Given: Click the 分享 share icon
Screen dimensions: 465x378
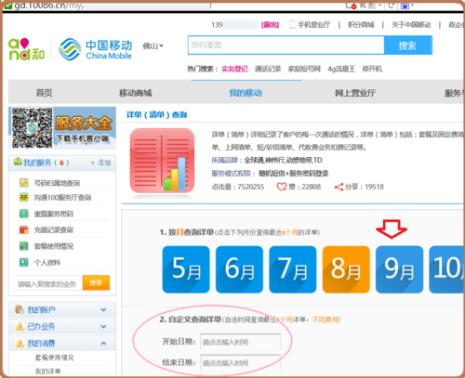Looking at the screenshot, I should 339,187.
